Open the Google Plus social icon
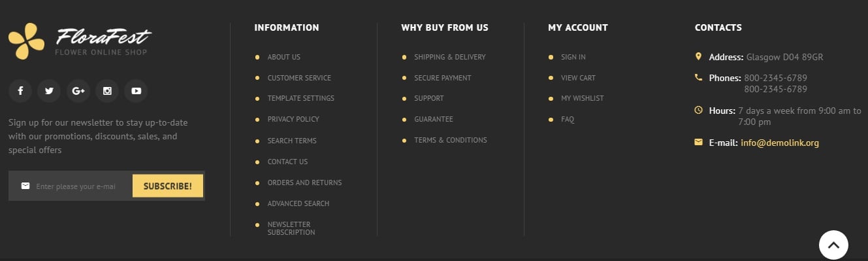Viewport: 868px width, 261px height. click(x=78, y=91)
